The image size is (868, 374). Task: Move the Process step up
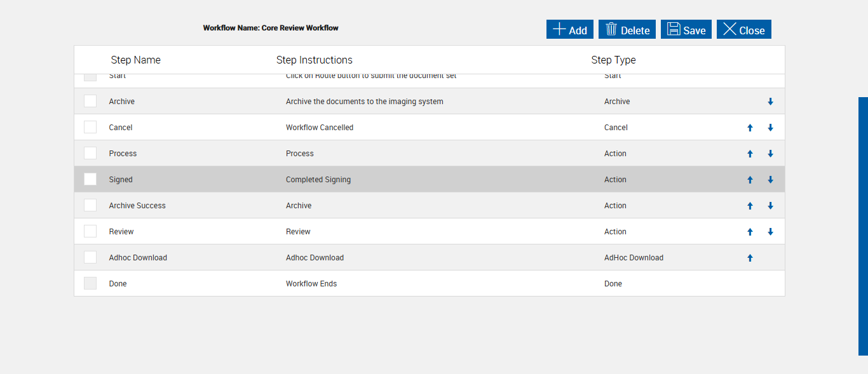[x=750, y=154]
